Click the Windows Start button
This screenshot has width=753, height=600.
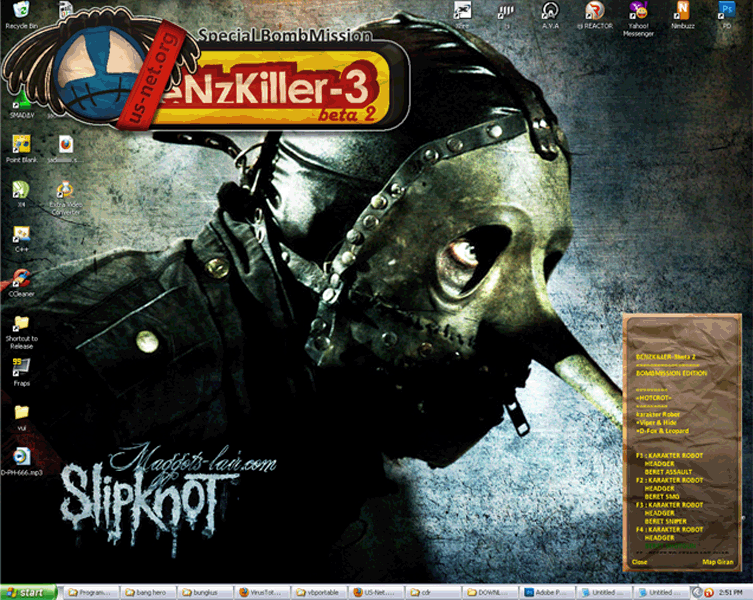28,593
